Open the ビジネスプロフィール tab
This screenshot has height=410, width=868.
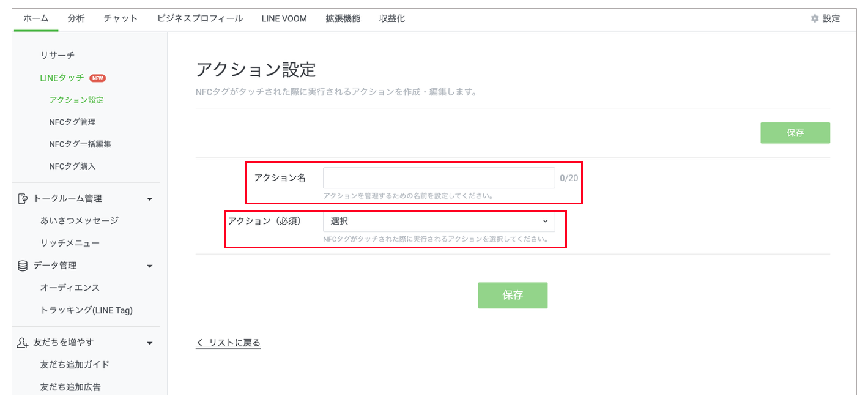pyautogui.click(x=199, y=18)
